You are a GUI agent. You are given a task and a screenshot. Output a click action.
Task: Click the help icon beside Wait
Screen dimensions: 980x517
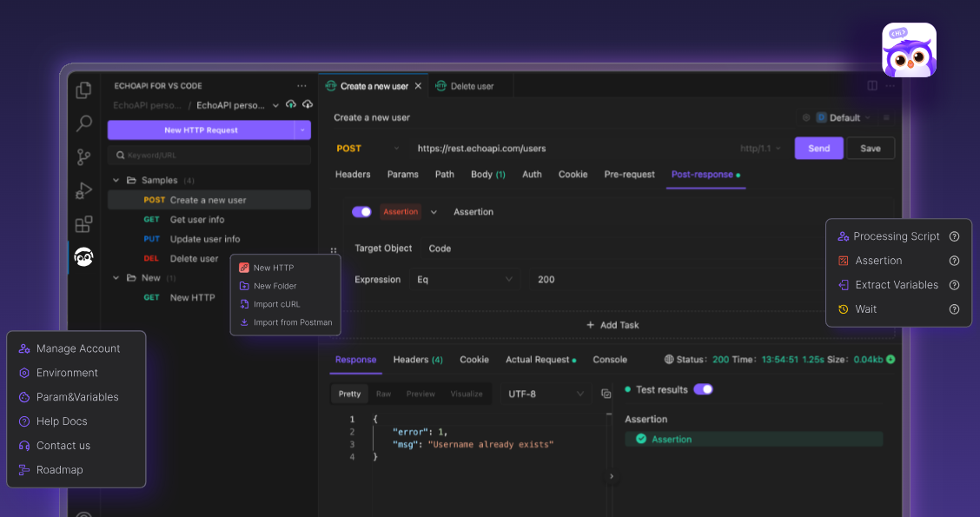(x=955, y=309)
